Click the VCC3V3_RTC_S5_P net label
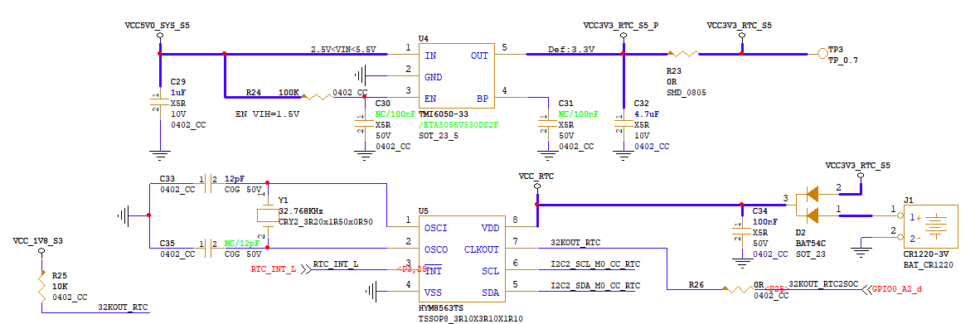The image size is (980, 324). click(x=621, y=27)
